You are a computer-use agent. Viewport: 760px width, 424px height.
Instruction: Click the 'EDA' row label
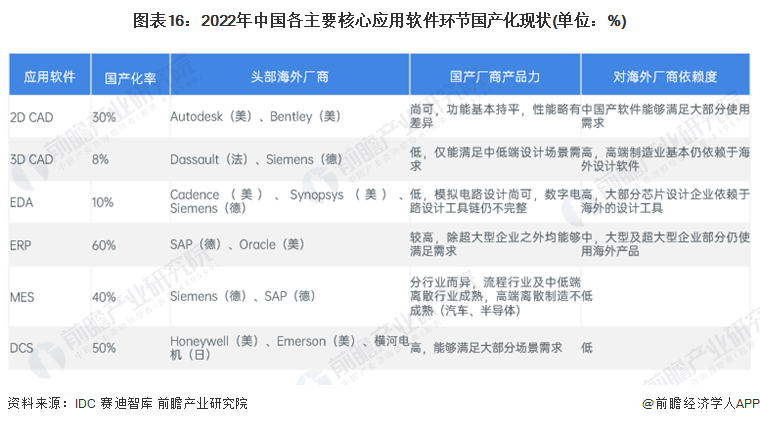[x=21, y=202]
